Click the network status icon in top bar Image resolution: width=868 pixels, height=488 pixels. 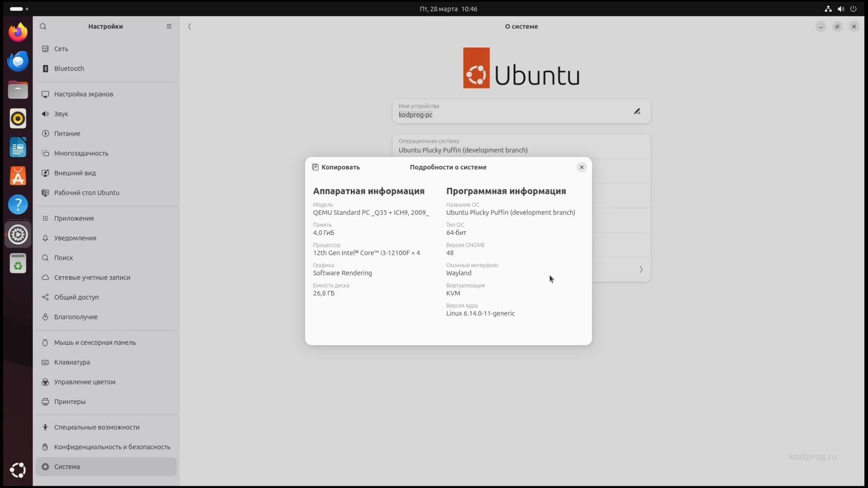click(x=828, y=9)
